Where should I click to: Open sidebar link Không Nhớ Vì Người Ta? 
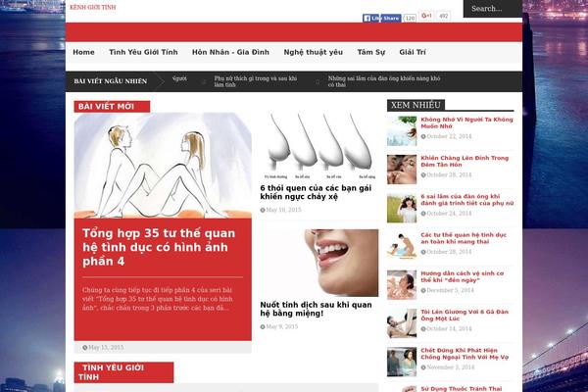click(466, 122)
